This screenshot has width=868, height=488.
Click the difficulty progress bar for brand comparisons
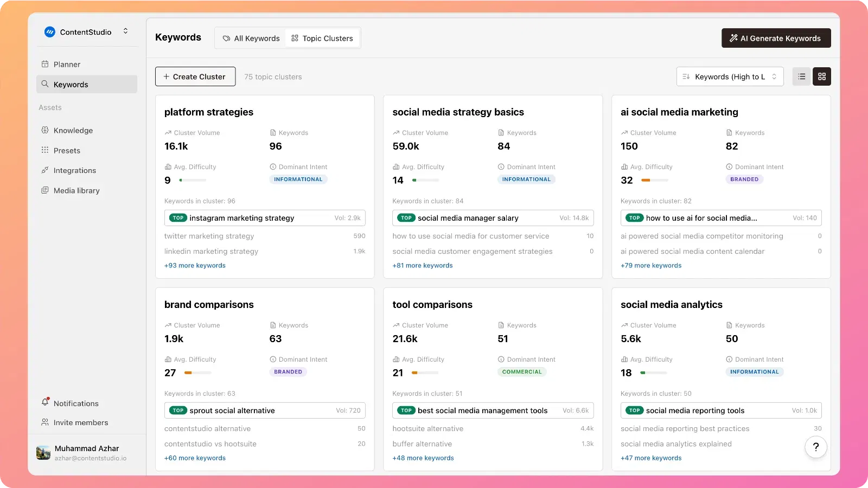coord(197,373)
